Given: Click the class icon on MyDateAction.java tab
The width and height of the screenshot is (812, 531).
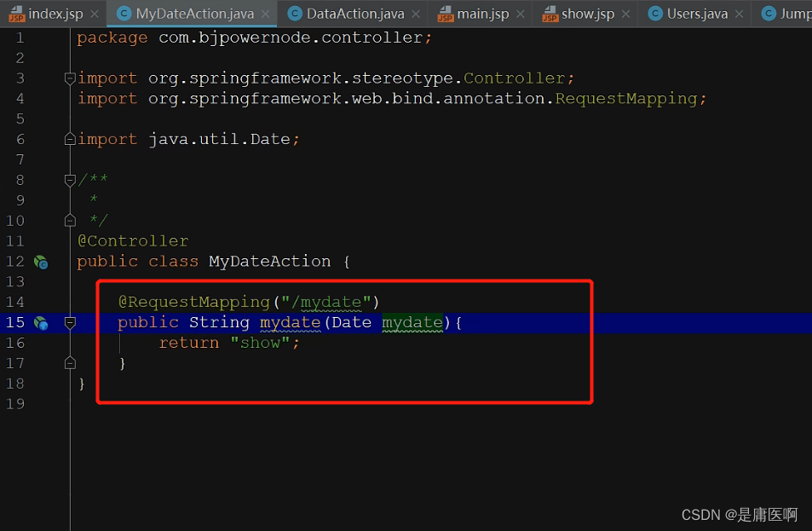Looking at the screenshot, I should pyautogui.click(x=124, y=14).
